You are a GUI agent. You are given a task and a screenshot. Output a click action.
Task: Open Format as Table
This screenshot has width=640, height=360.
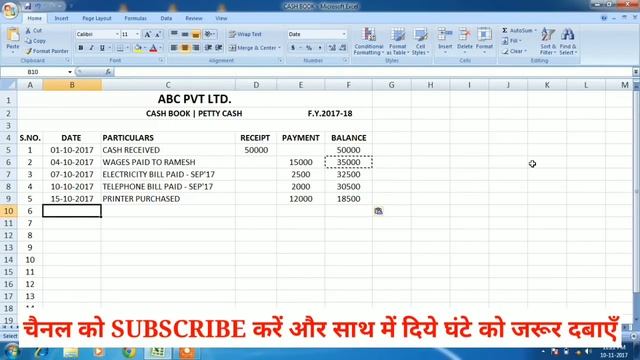(x=398, y=41)
